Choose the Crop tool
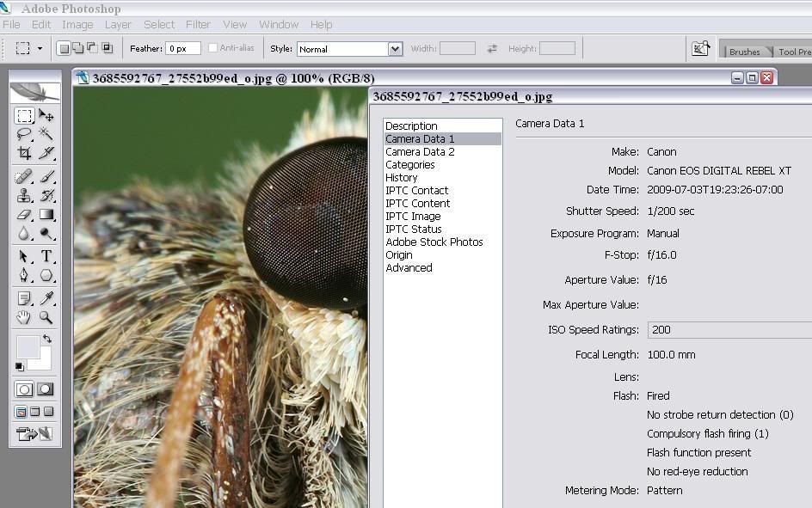Screen dimensions: 812x508 pos(24,153)
